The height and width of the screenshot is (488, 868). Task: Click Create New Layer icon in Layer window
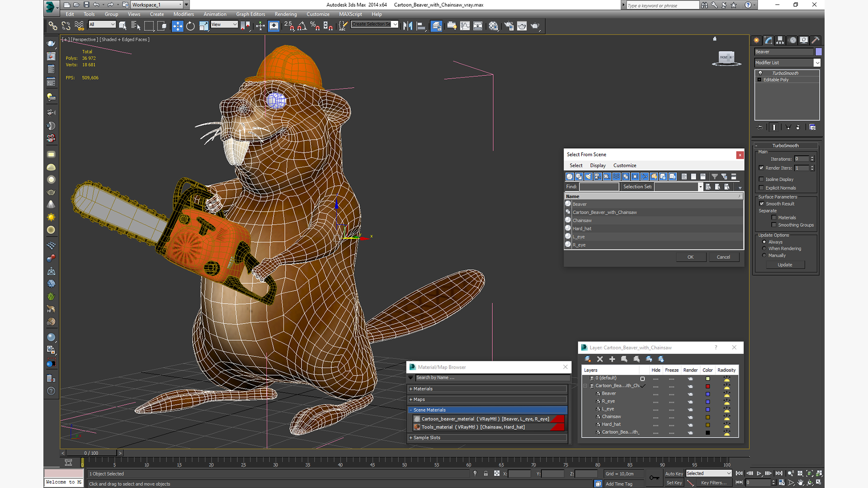588,359
